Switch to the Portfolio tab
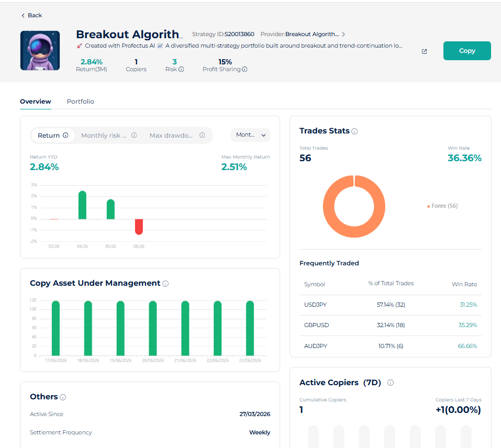 pos(81,102)
